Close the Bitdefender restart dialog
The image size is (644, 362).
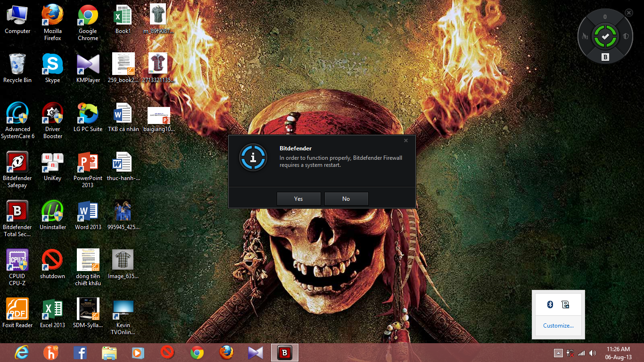pos(406,140)
